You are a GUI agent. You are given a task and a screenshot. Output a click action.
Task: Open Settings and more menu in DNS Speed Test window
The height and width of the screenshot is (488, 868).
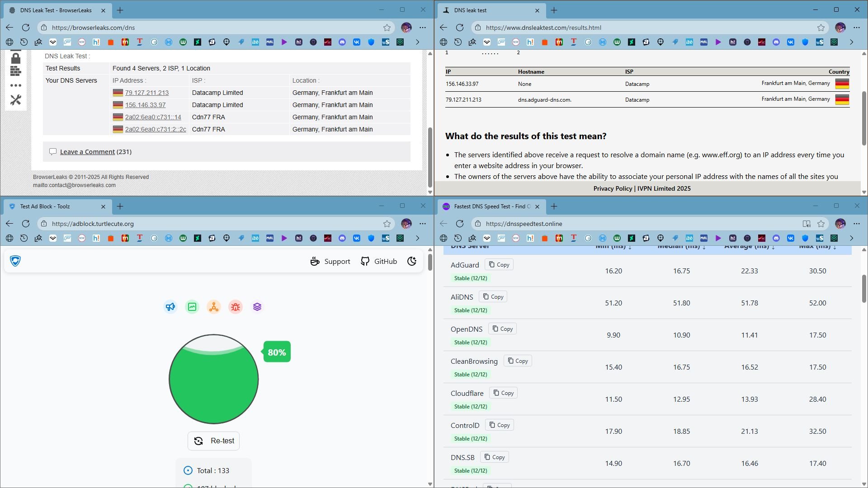pos(857,224)
